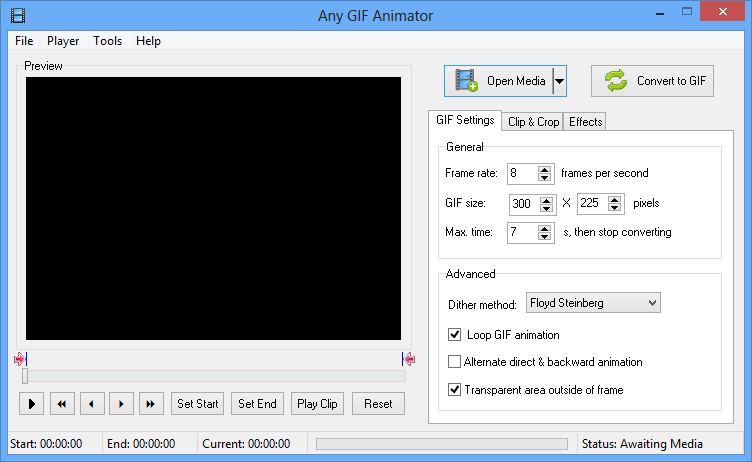
Task: Click the GIF height field showing 225
Action: pos(593,203)
